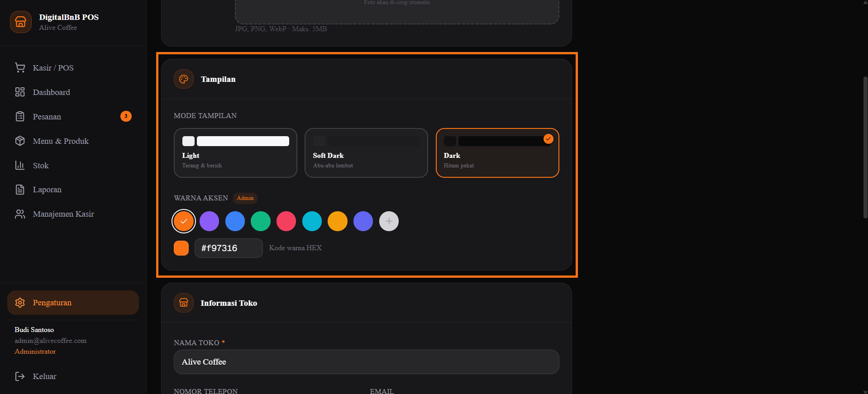
Task: Select the Pengaturan settings item
Action: tap(73, 303)
